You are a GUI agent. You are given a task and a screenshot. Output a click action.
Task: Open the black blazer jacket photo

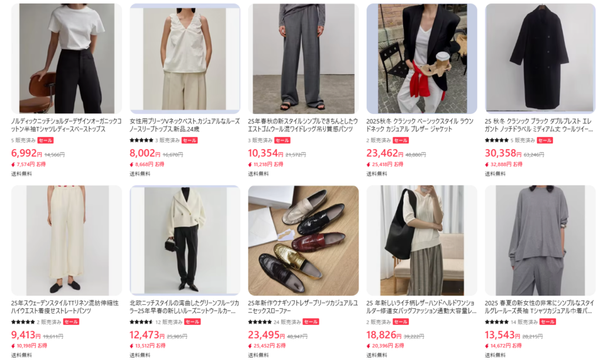(422, 59)
